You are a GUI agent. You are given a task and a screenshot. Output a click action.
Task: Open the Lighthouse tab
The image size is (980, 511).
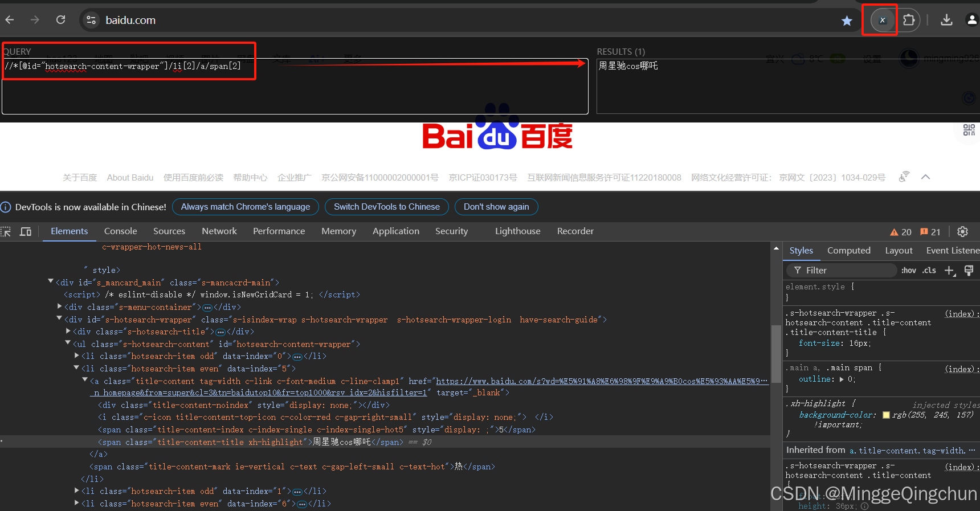pos(517,231)
